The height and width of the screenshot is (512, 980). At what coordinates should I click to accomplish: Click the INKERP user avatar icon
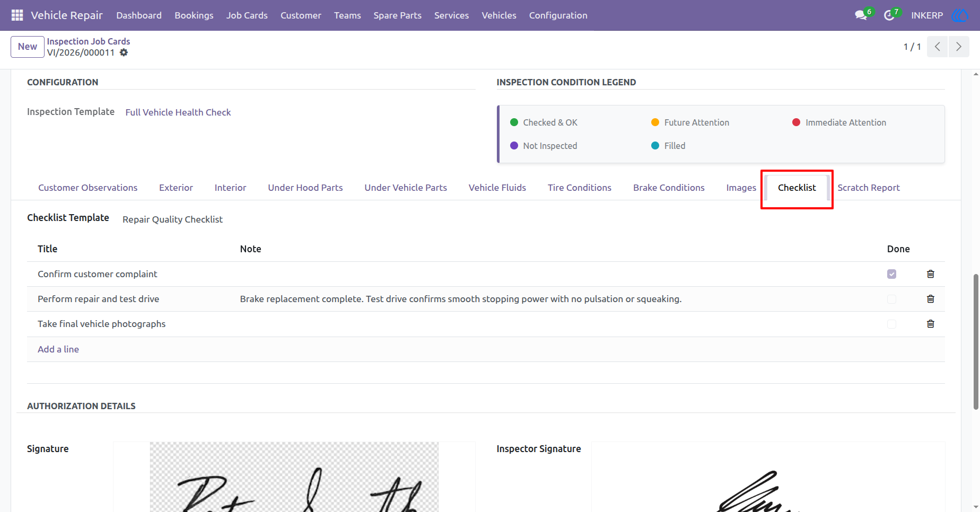coord(960,15)
